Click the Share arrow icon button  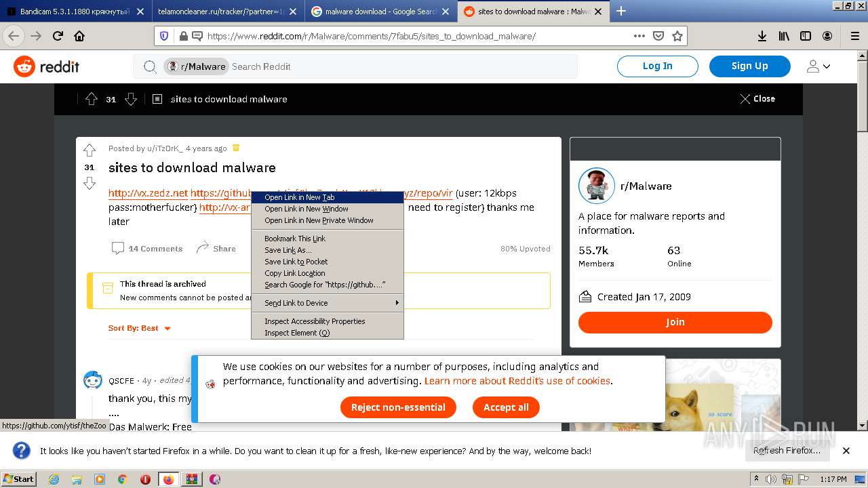(216, 249)
